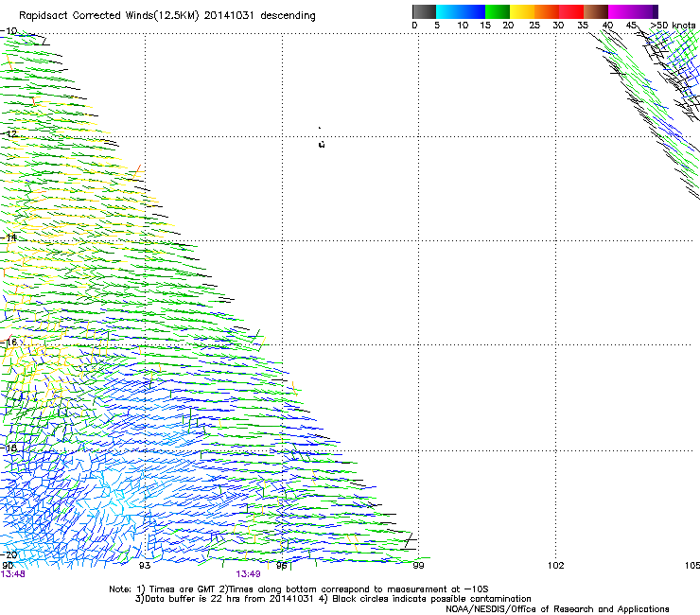Screen dimensions: 700x615
Task: Click the 96 longitude label
Action: click(x=282, y=566)
